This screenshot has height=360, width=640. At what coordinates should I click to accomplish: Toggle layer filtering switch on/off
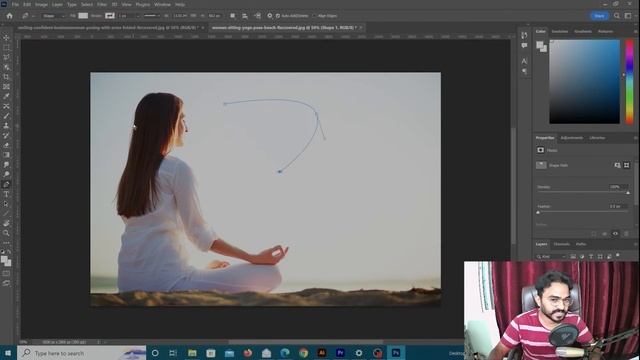coord(618,255)
